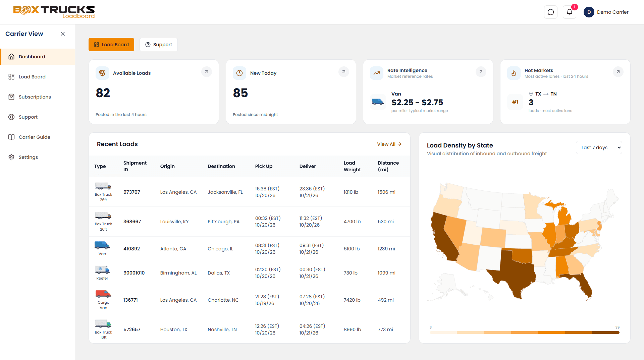Click the reefer truck icon for shipment 90001010
Image resolution: width=644 pixels, height=360 pixels.
coord(102,270)
